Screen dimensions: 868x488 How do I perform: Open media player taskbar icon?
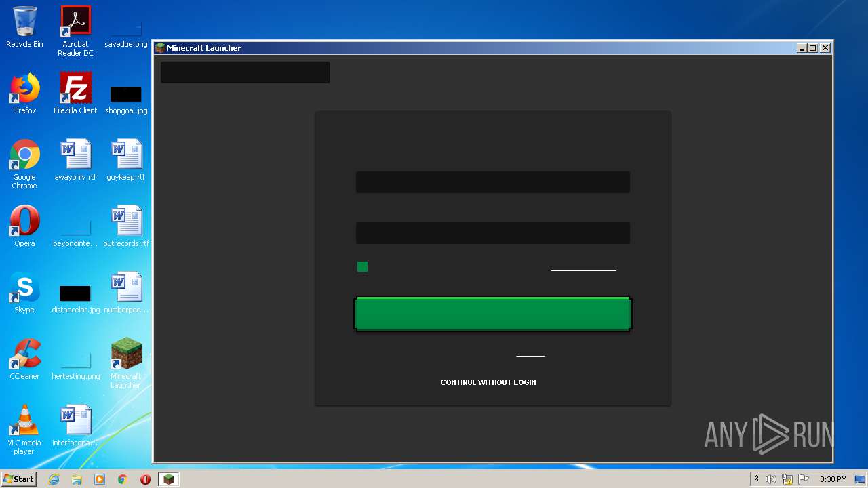point(100,479)
